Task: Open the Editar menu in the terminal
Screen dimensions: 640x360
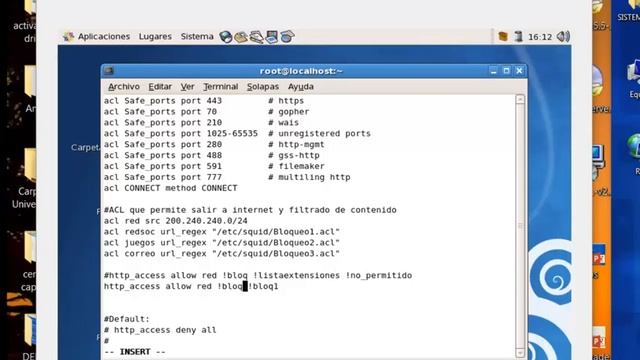Action: (160, 87)
